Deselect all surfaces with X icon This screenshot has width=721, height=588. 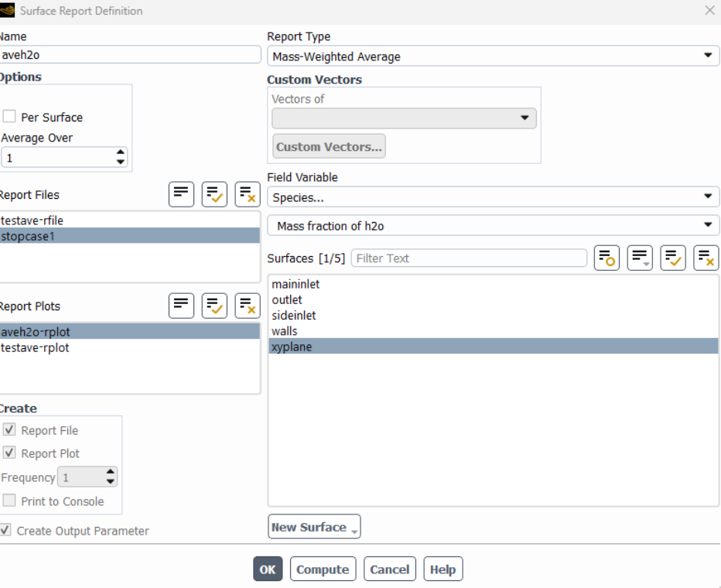[706, 258]
